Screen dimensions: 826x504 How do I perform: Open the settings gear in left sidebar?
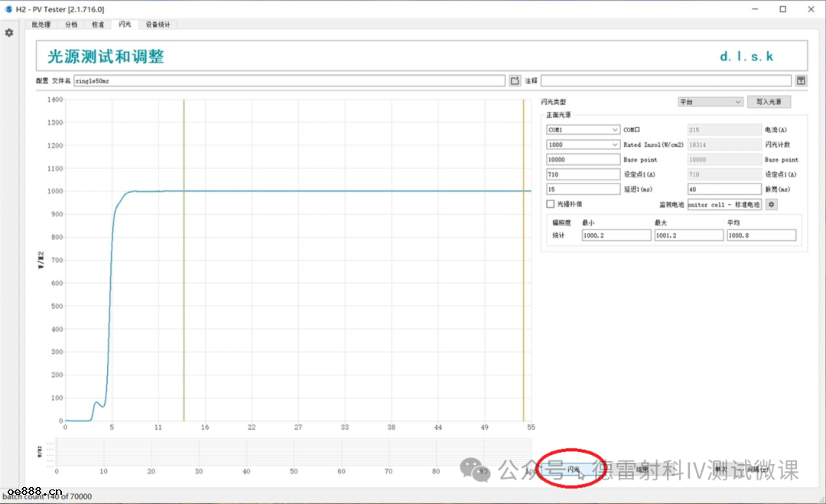9,33
